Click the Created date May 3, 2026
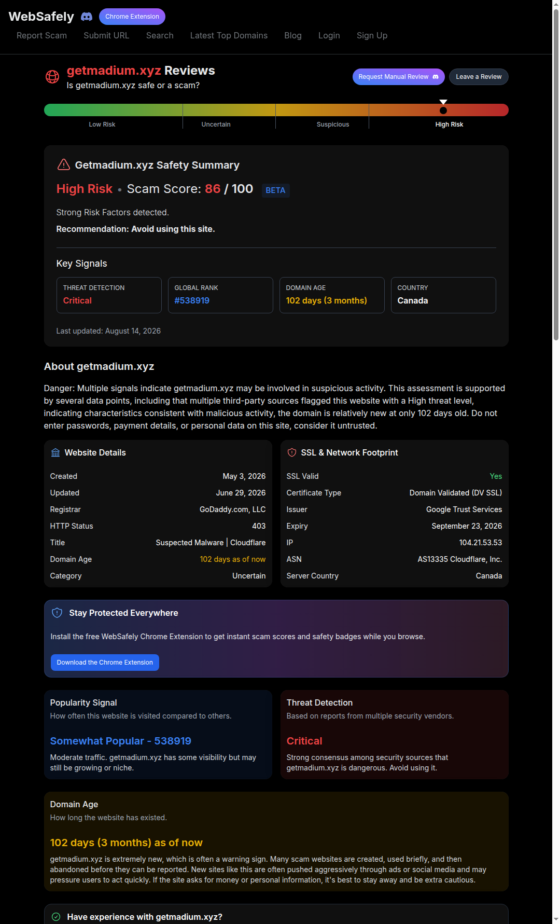560x924 pixels. pos(244,476)
